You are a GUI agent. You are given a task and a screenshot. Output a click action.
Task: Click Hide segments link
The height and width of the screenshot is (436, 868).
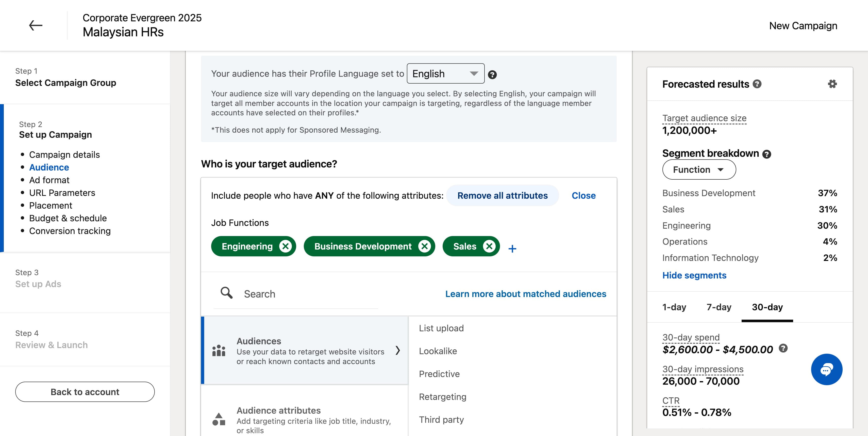(694, 275)
